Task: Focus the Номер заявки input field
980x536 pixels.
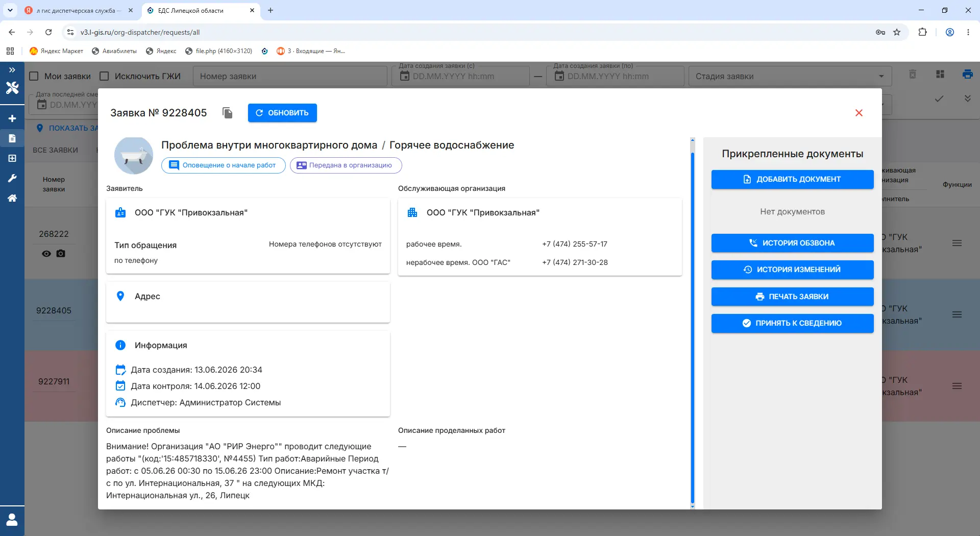Action: click(x=290, y=76)
